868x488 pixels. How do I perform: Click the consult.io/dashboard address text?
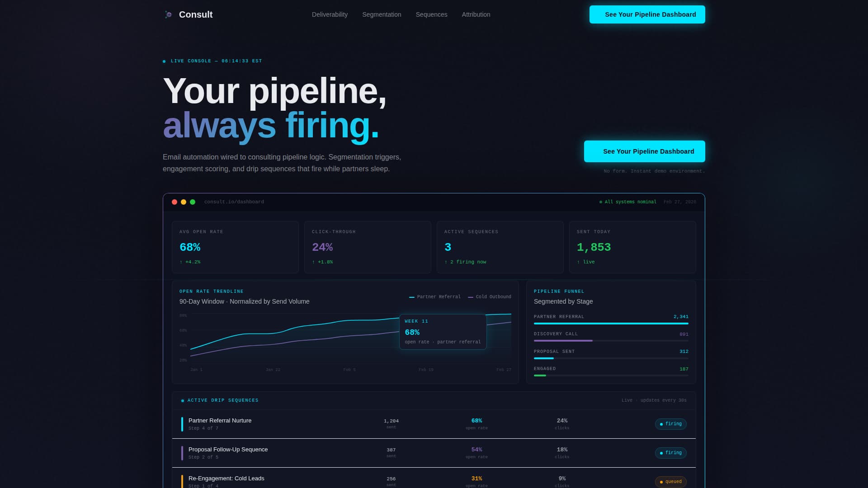point(234,202)
